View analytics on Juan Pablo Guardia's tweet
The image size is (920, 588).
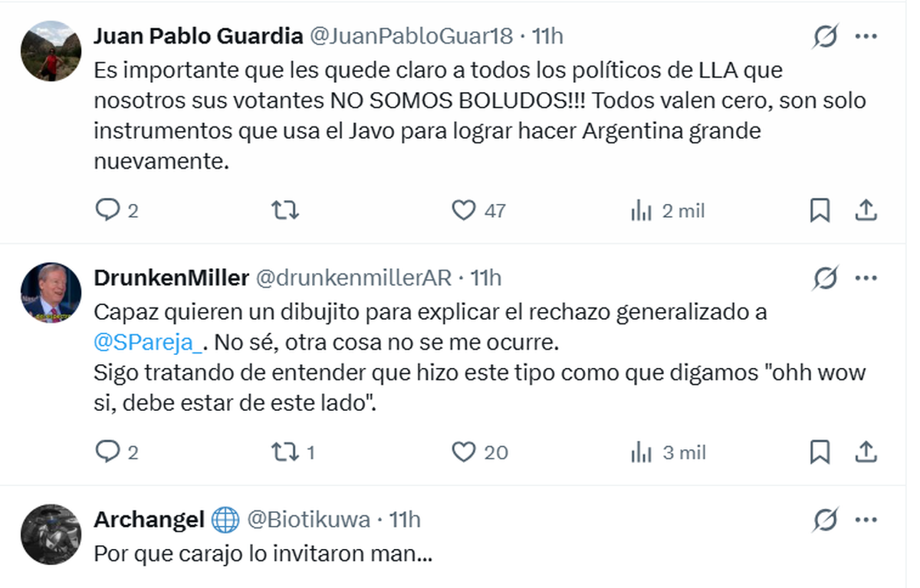click(641, 211)
